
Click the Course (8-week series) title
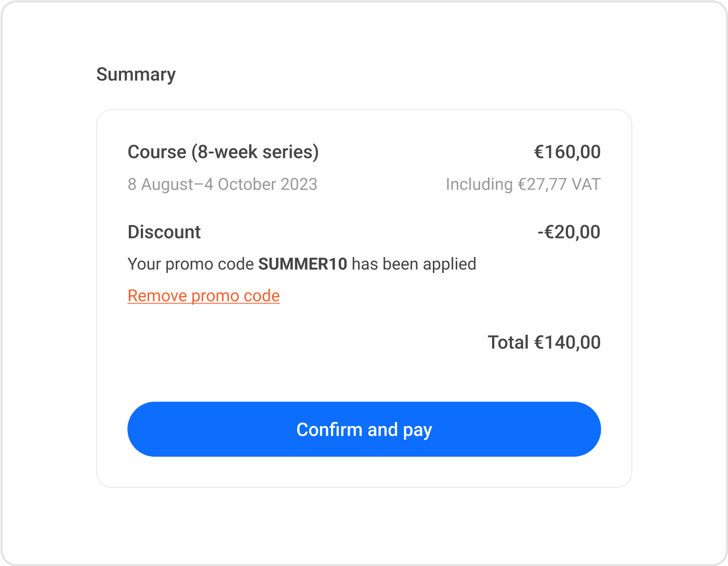223,152
